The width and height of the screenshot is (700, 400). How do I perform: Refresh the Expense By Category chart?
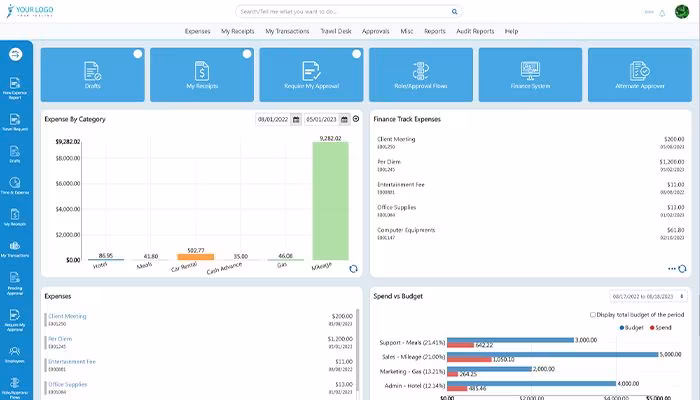pos(353,269)
